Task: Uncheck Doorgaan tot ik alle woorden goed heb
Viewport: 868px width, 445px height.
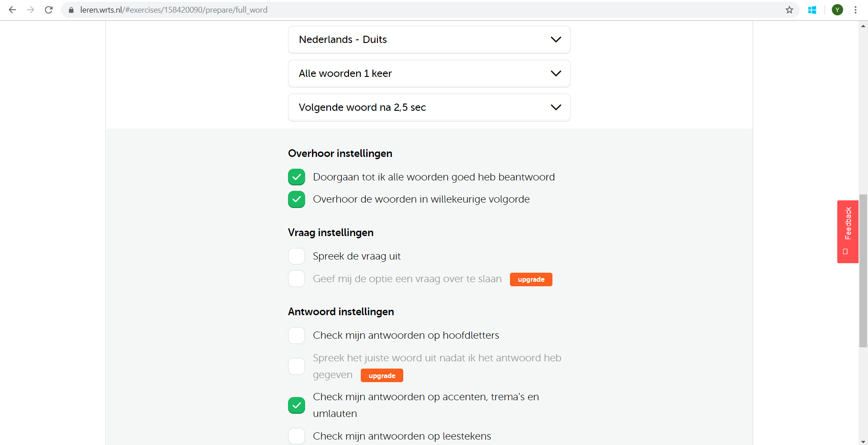Action: (x=297, y=177)
